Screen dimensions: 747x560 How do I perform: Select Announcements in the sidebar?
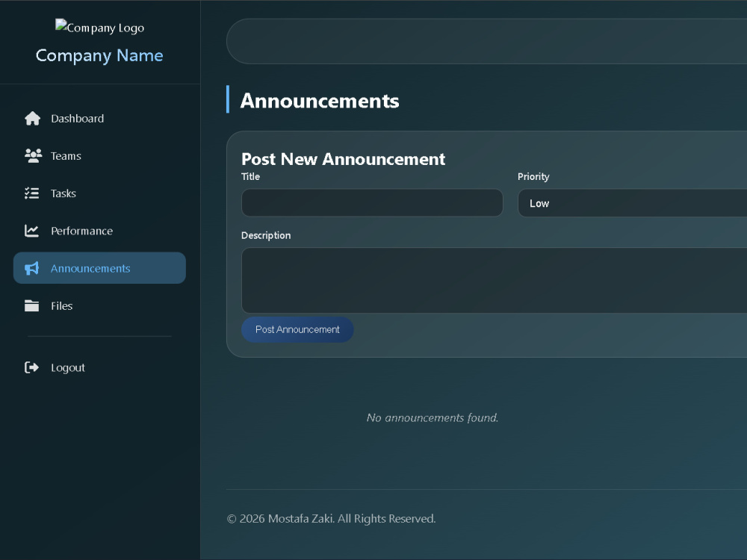click(x=99, y=268)
